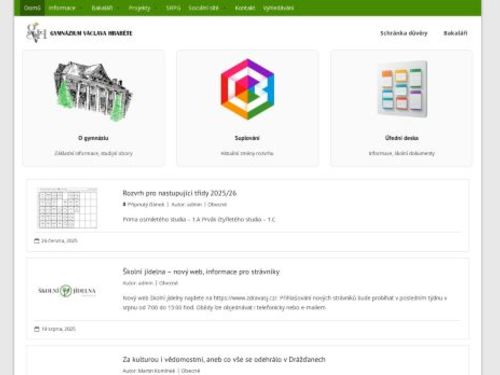Click the Školní jídelna logo image

67,291
